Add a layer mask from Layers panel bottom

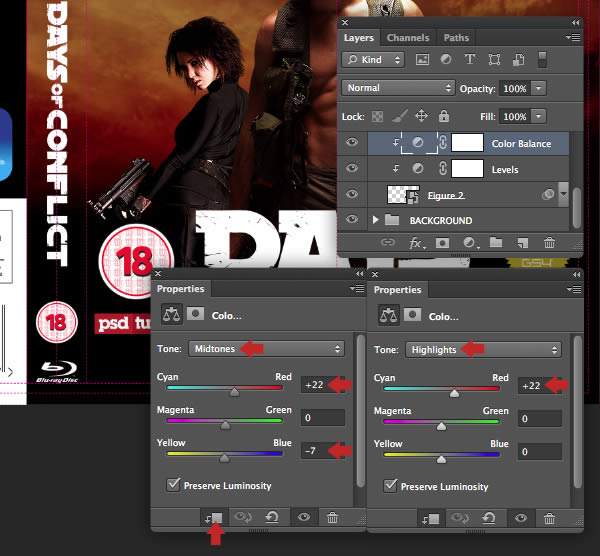coord(442,243)
